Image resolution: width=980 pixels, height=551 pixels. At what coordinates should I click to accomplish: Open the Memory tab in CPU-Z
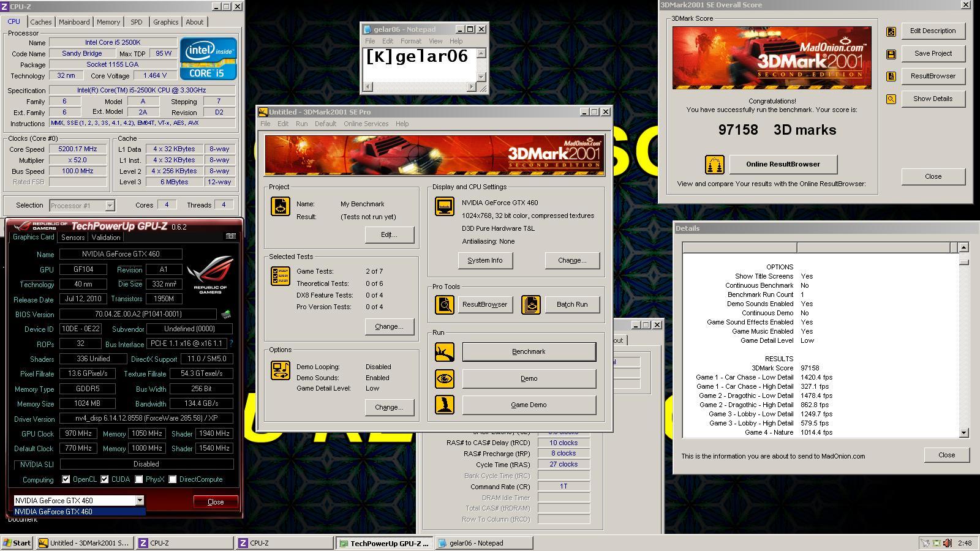[x=108, y=22]
